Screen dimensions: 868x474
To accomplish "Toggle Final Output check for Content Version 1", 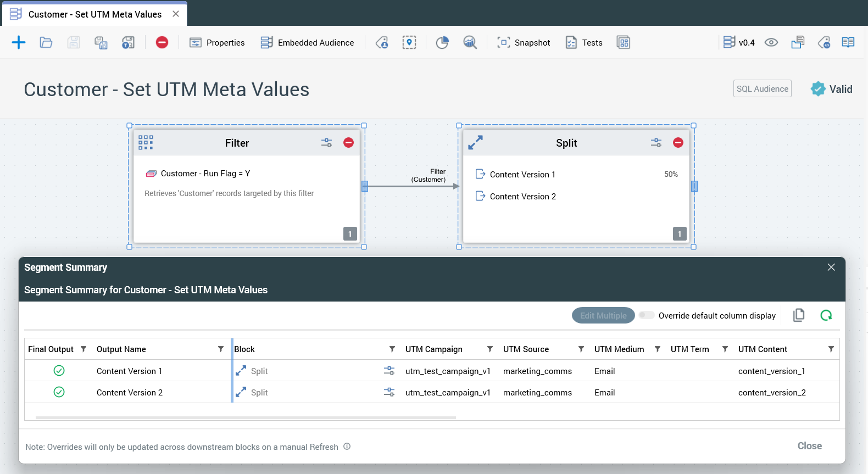I will point(59,371).
